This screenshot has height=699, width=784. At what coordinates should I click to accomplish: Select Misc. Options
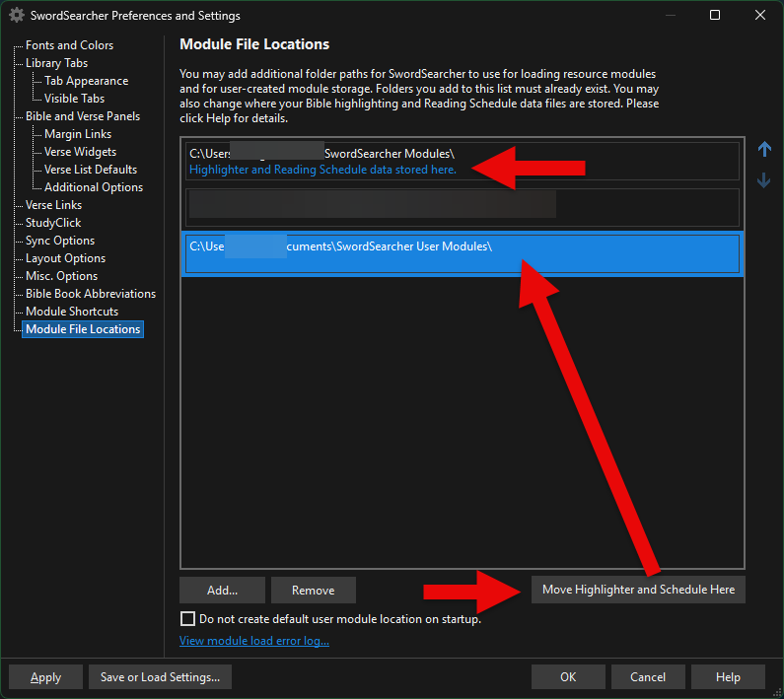click(x=61, y=276)
